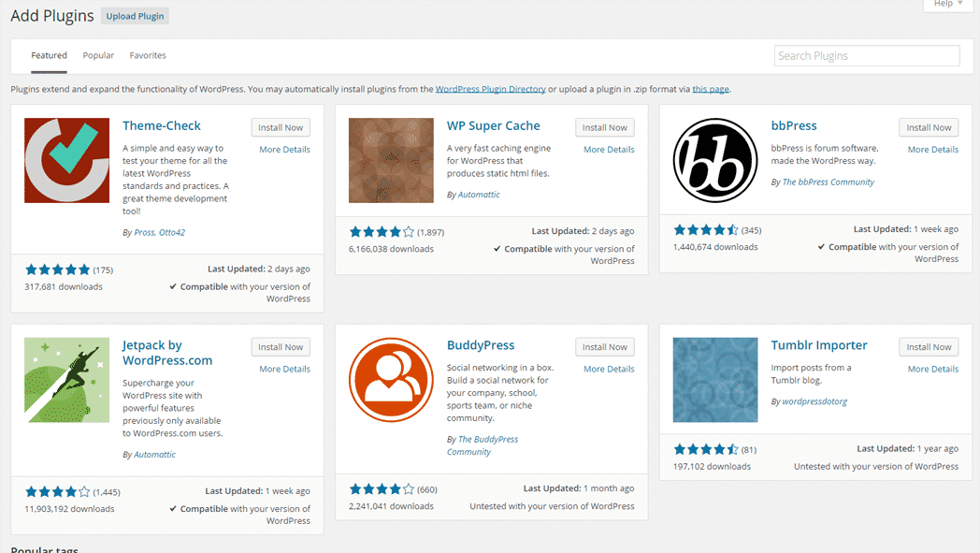Click the Jetpack plugin icon

coord(67,380)
